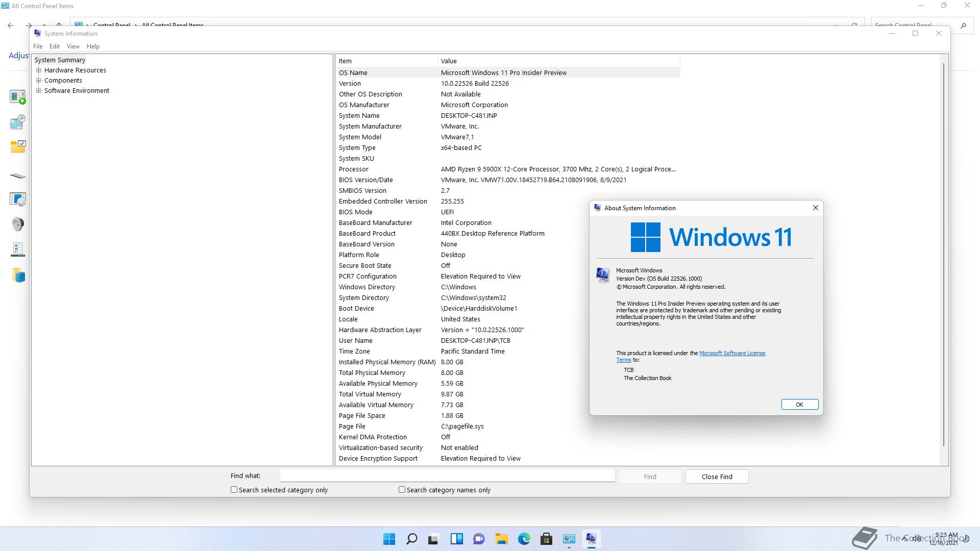Switch to Control Panel taskbar icon

coord(569,539)
